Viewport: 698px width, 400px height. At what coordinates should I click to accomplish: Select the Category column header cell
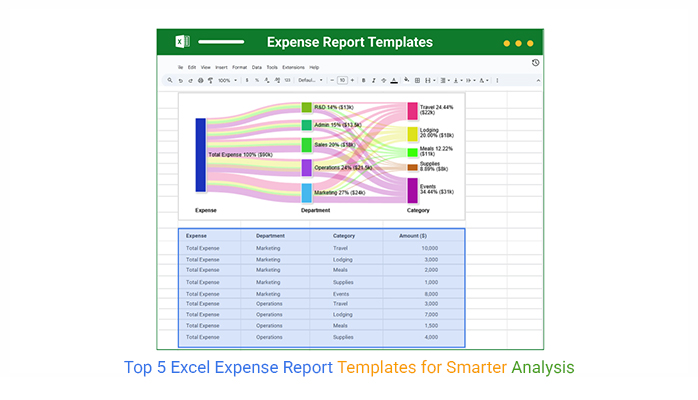pos(346,236)
